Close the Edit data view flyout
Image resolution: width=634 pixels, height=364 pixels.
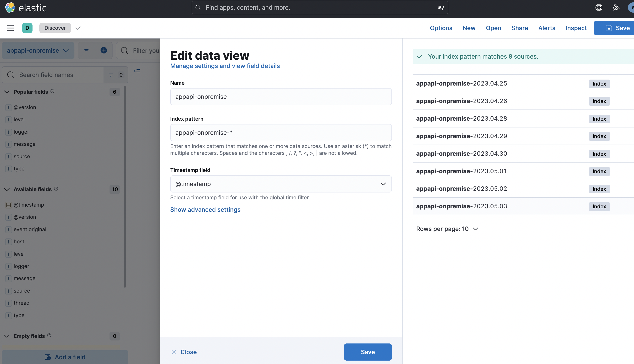point(184,352)
